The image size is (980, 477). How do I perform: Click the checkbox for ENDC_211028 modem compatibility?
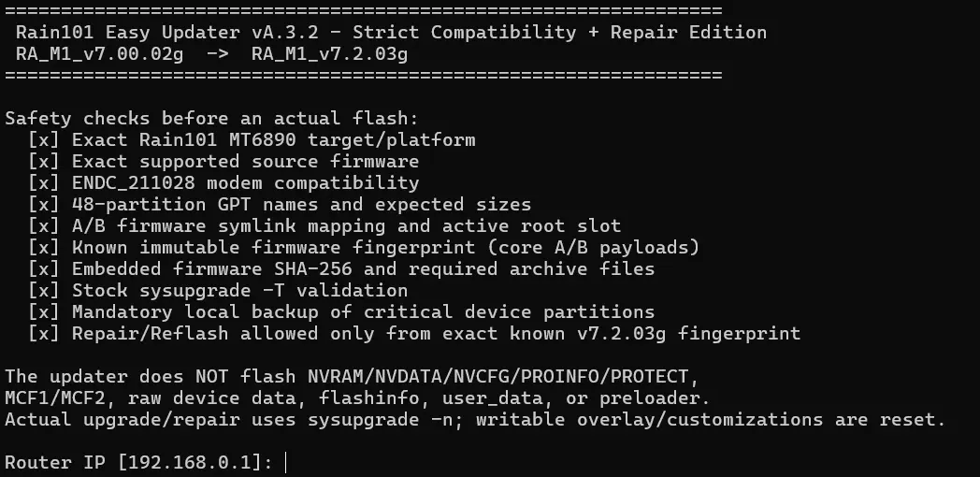click(x=44, y=183)
